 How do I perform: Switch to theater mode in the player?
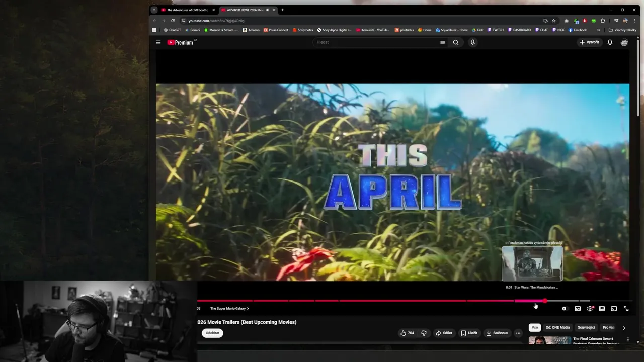(x=602, y=309)
